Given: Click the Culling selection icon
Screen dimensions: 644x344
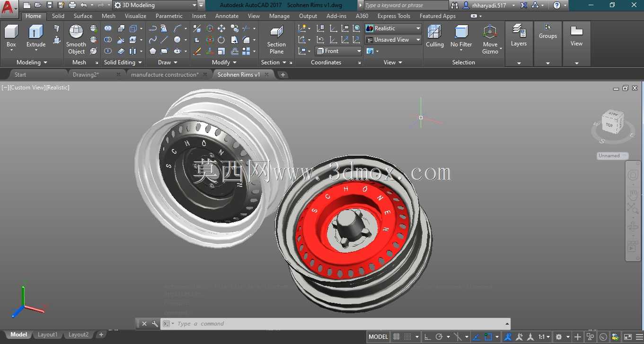Looking at the screenshot, I should 434,37.
